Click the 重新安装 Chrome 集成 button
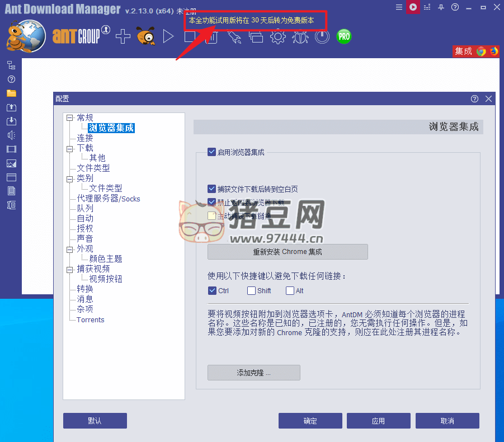The width and height of the screenshot is (504, 442). coord(288,252)
